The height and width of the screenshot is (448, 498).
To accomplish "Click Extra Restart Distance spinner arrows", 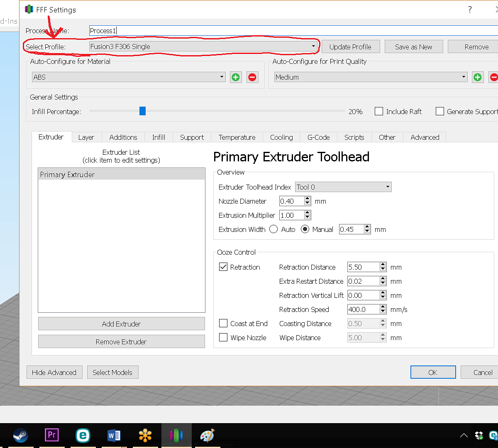I will (383, 281).
